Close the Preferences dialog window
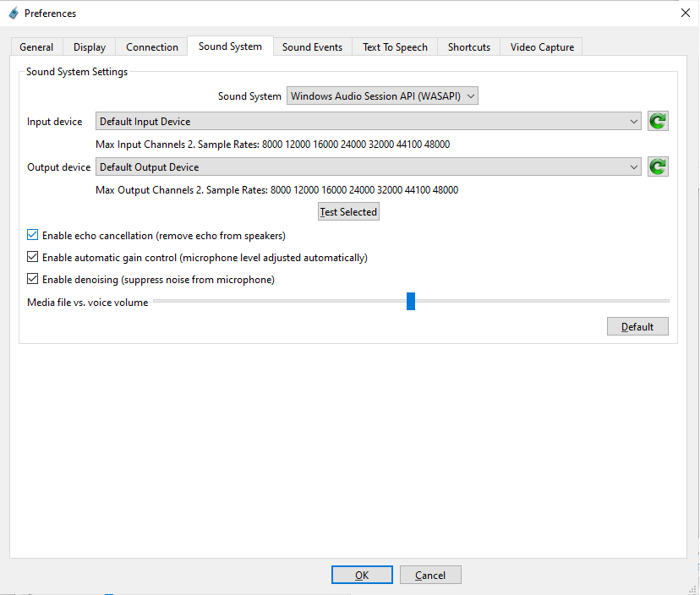This screenshot has height=595, width=700. (x=684, y=13)
